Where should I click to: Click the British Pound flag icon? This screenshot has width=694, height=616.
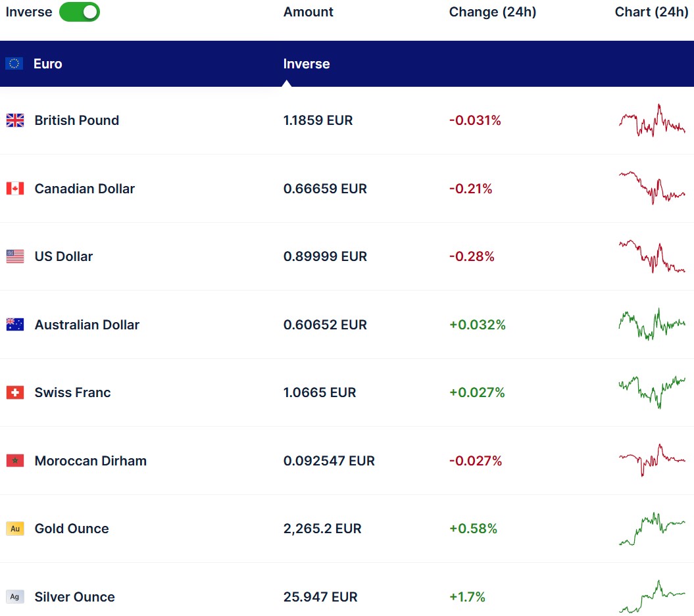tap(15, 120)
